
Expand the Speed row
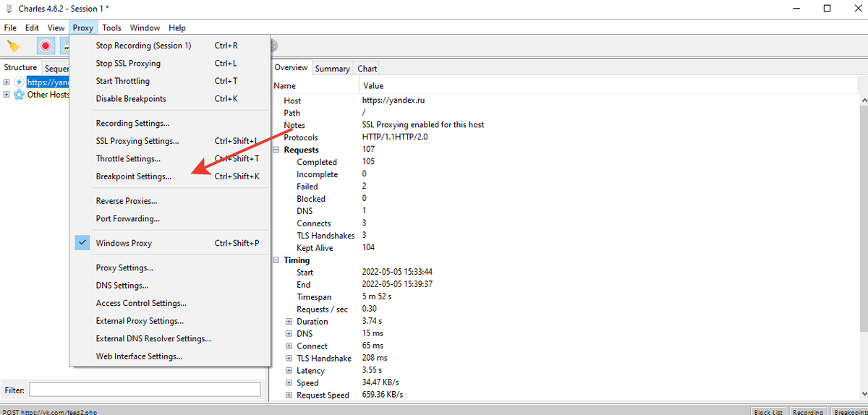[289, 383]
